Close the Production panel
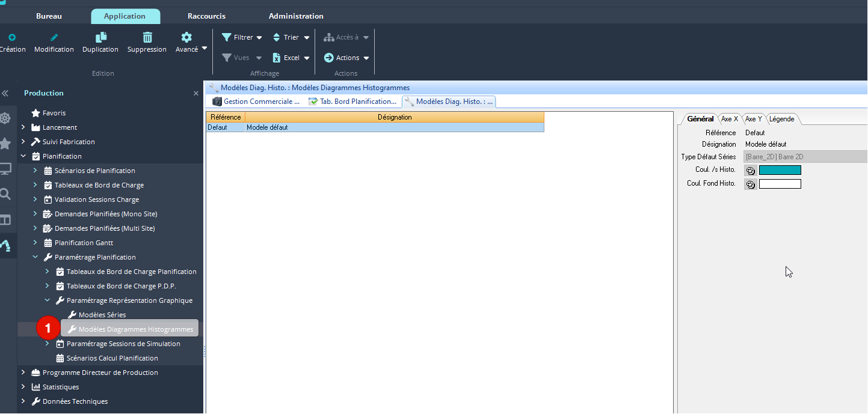The height and width of the screenshot is (414, 868). (195, 94)
